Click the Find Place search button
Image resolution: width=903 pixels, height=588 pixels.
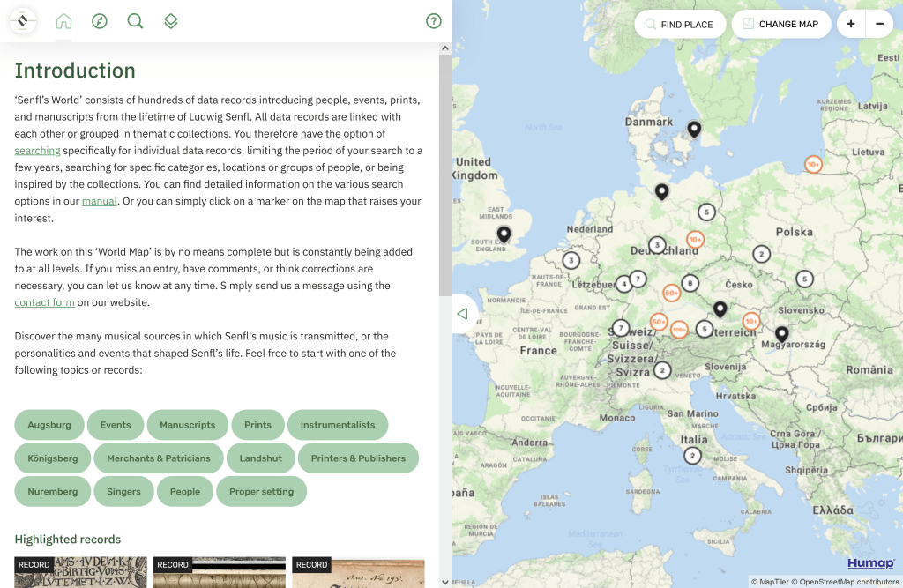(679, 24)
